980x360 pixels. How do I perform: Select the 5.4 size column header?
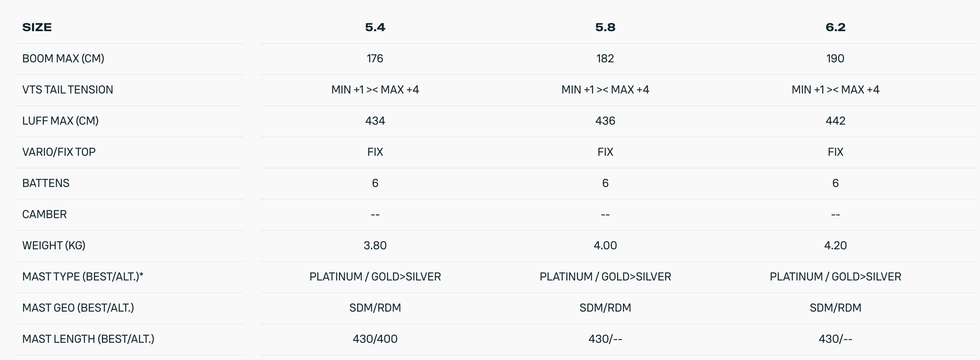[375, 27]
